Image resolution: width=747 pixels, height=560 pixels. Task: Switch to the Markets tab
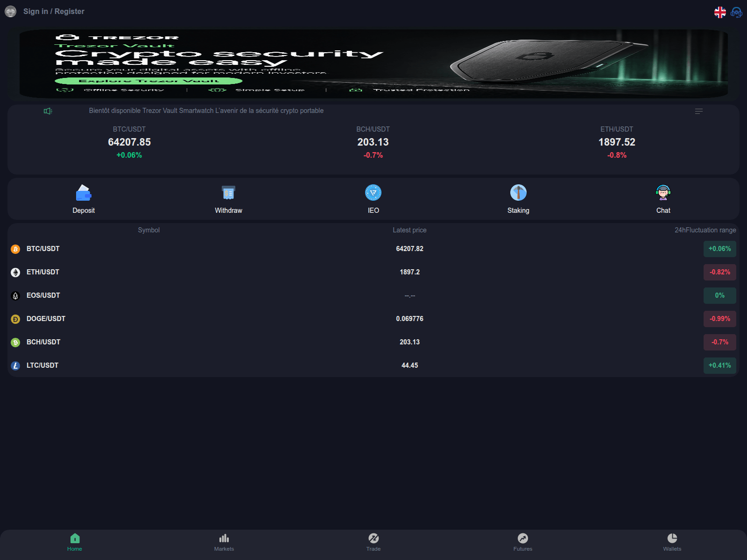point(224,542)
